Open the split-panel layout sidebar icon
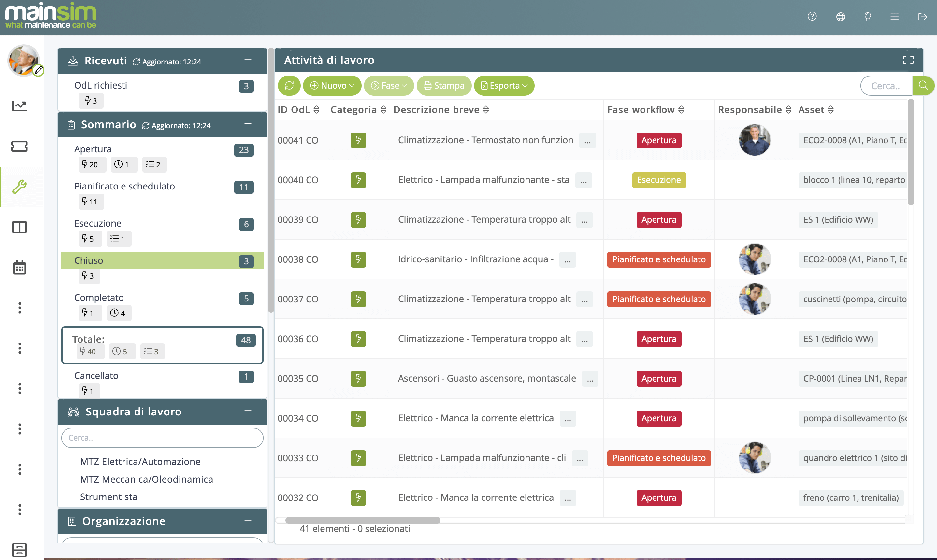 point(19,227)
